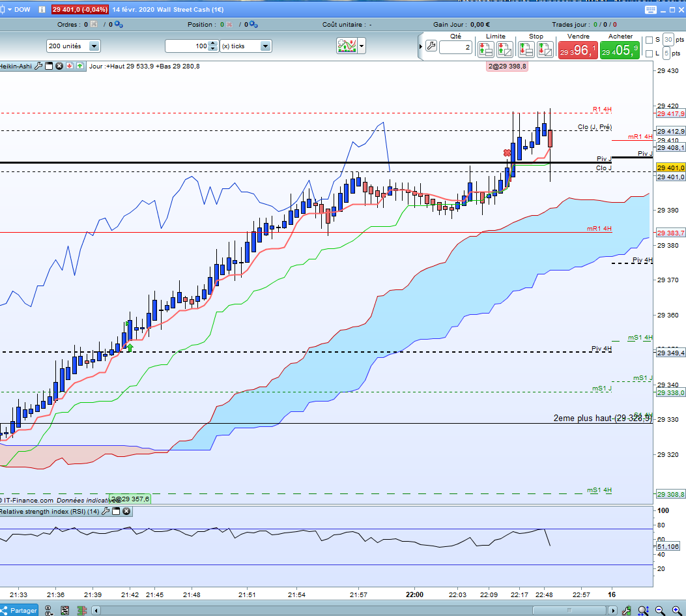Zoom out the chart with minus magnifier
Viewport: 686px width, 616px height.
660,610
